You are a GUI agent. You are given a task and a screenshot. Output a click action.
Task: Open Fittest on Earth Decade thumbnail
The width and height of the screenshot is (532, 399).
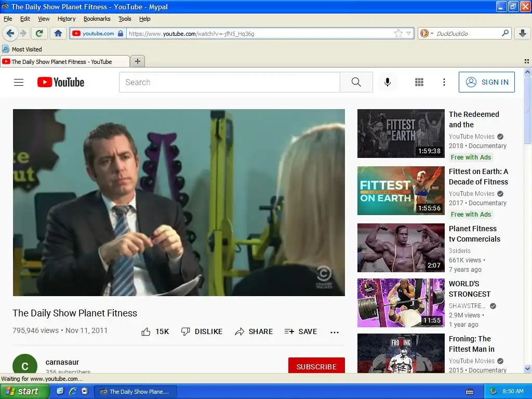coord(401,190)
